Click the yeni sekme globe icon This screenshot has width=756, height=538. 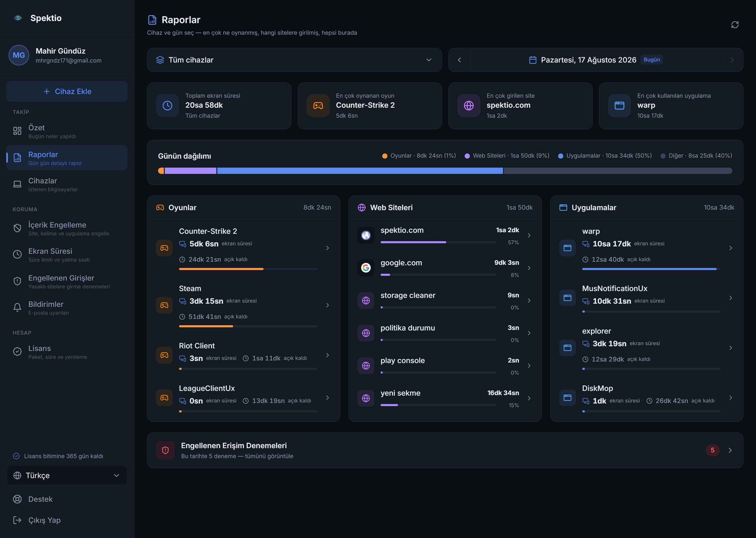tap(366, 398)
